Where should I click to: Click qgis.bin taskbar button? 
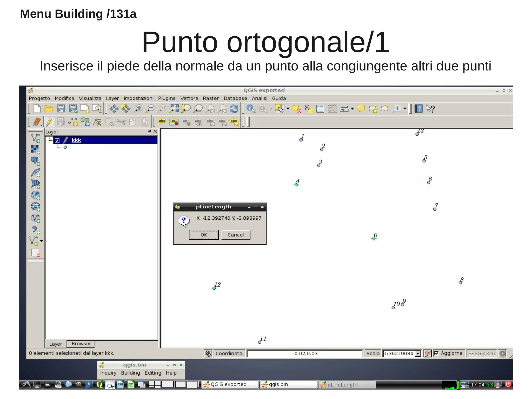289,384
